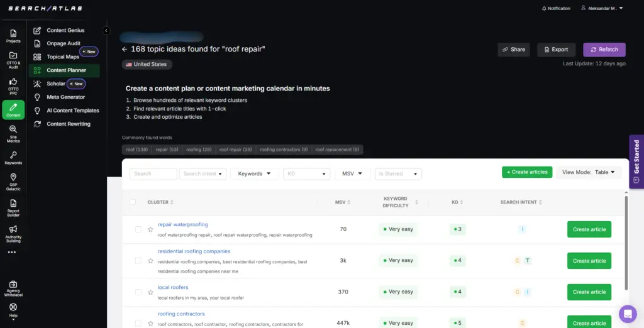Click the Export button
The width and height of the screenshot is (644, 328).
[x=556, y=50]
